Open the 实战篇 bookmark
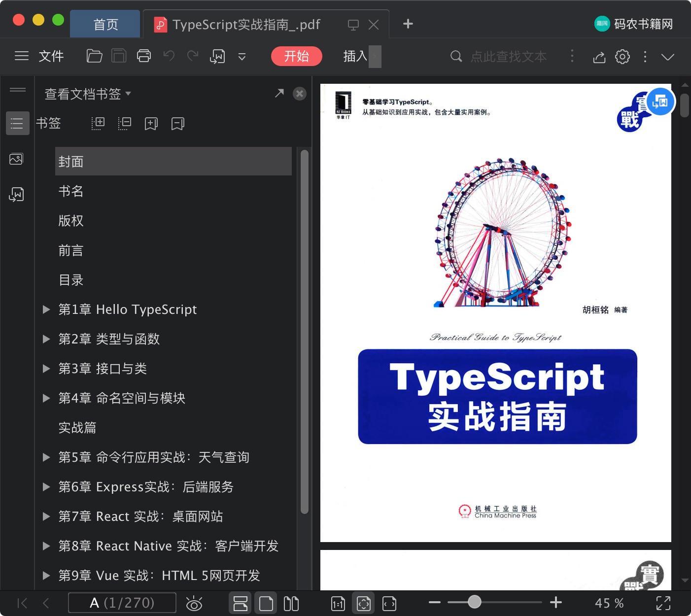Screen dimensions: 691x616 pyautogui.click(x=77, y=428)
